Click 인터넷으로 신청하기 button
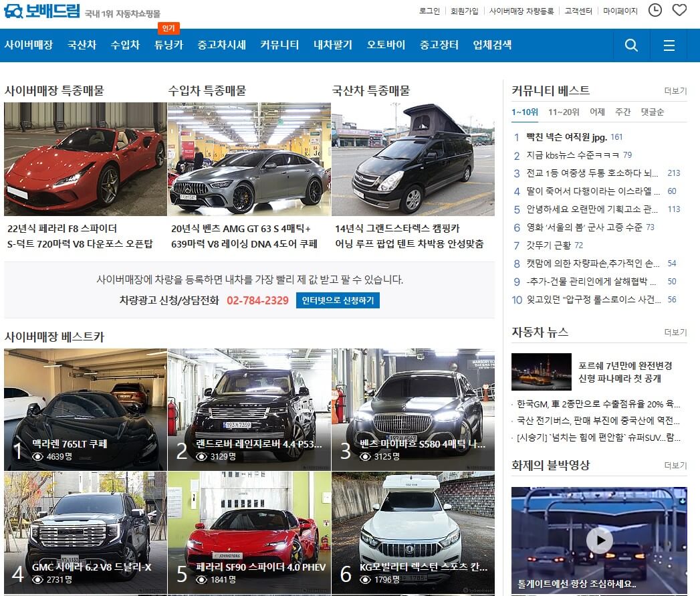Viewport: 700px width, 596px height. pos(338,300)
